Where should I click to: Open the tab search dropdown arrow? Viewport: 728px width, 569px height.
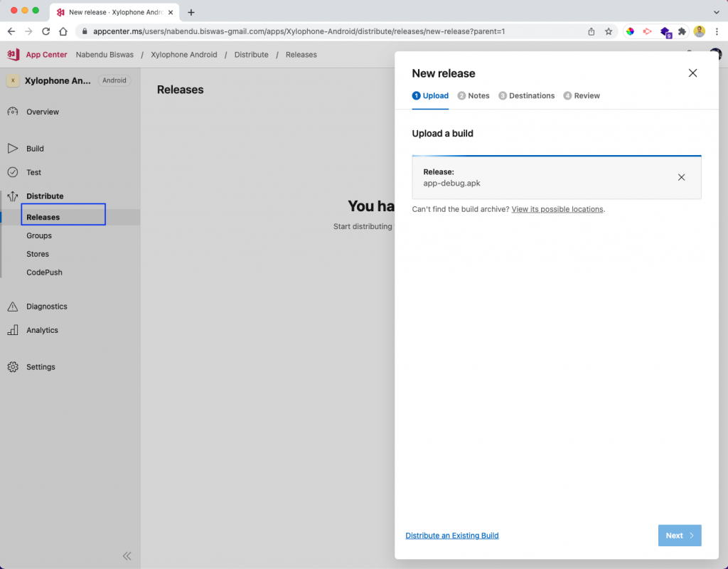[x=717, y=12]
